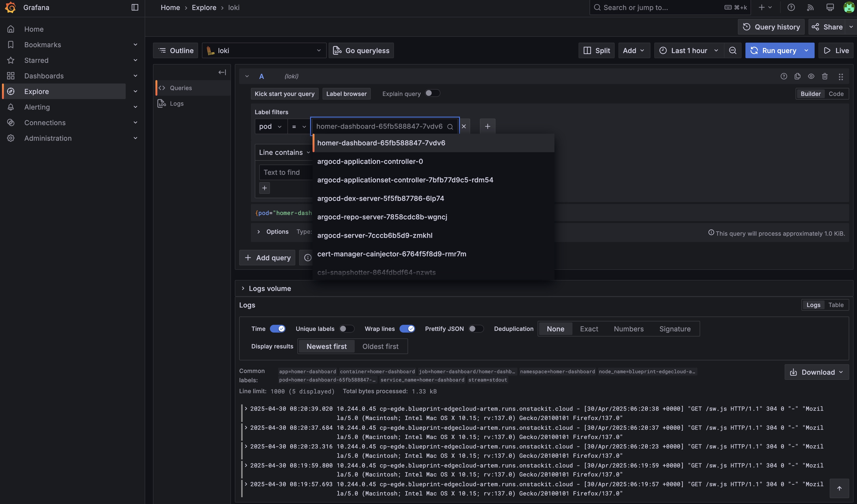Open Dashboards from the left sidebar

click(44, 76)
